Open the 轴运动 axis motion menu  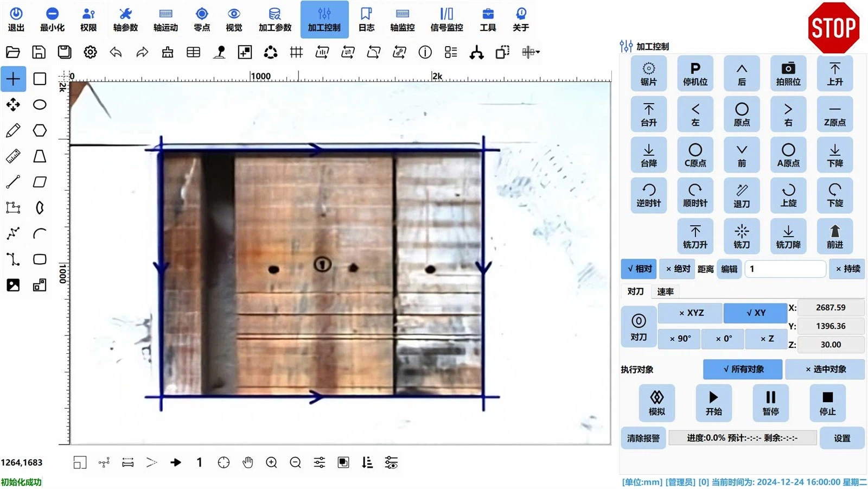(x=165, y=20)
